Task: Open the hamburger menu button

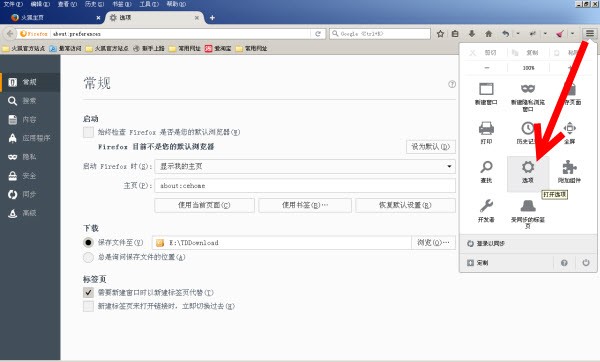Action: (590, 34)
